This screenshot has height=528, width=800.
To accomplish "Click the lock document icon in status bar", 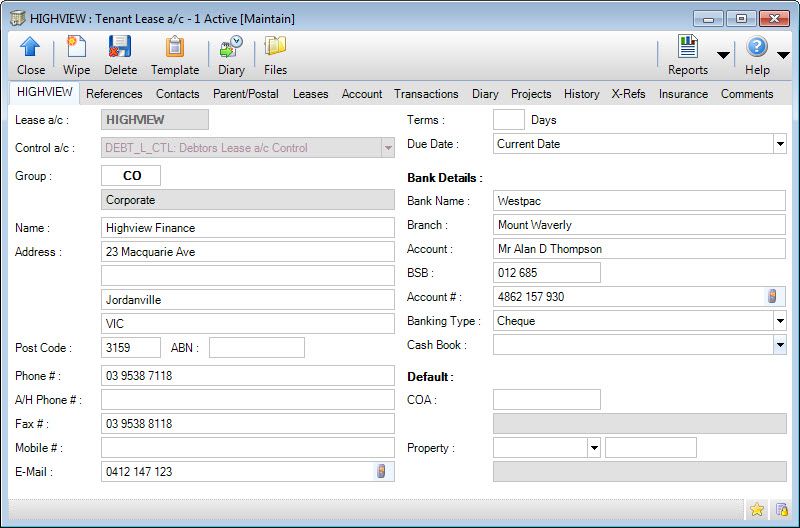I will coord(782,509).
